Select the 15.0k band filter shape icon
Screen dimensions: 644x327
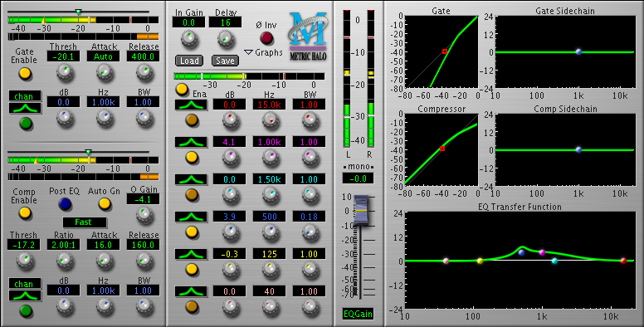point(191,105)
